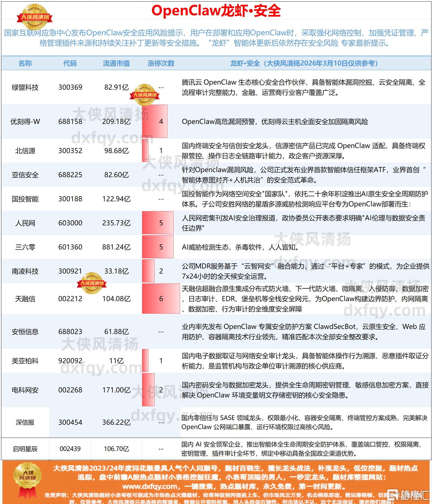Select the 电科网安 stock name
Image resolution: width=432 pixels, height=504 pixels.
25,390
